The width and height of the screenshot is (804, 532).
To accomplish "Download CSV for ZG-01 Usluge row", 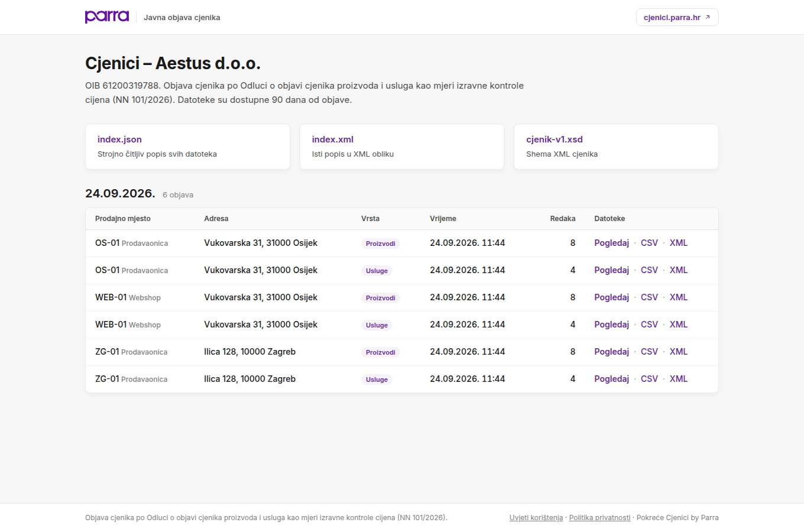I will (x=649, y=379).
